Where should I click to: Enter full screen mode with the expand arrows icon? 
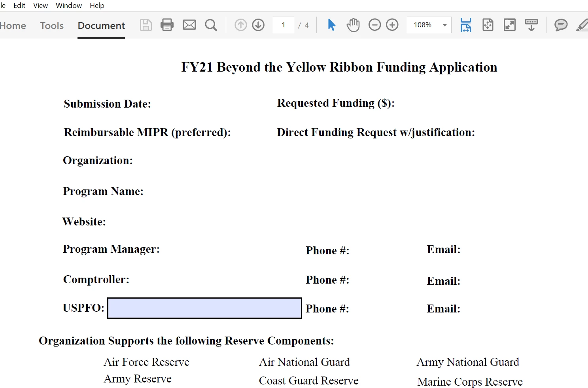[x=510, y=25]
